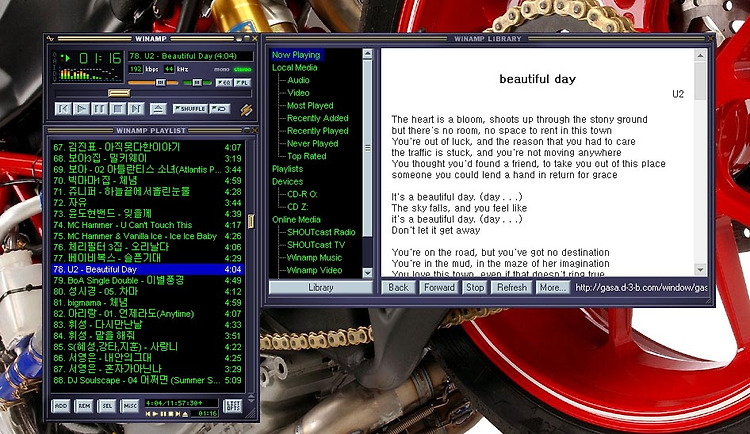Toggle the Shuffle mode button
Viewport: 750px width, 434px height.
click(x=190, y=109)
